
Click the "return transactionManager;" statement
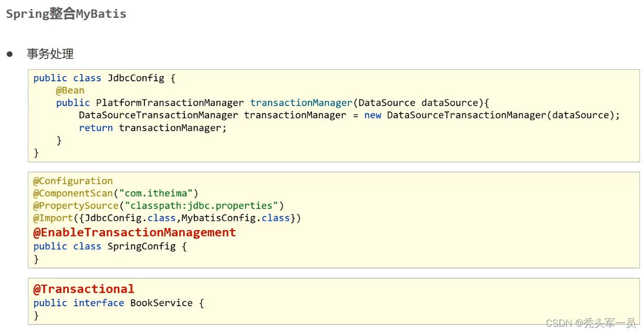(152, 128)
